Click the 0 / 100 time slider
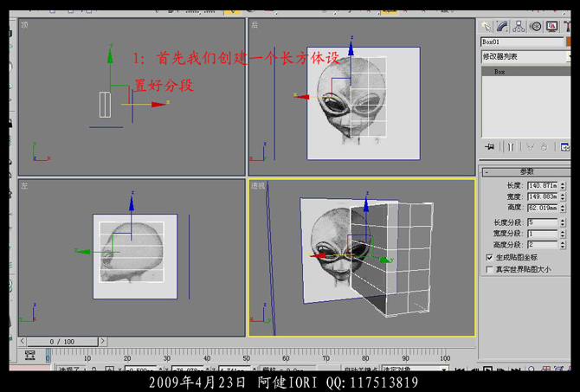The image size is (580, 392). [x=62, y=341]
